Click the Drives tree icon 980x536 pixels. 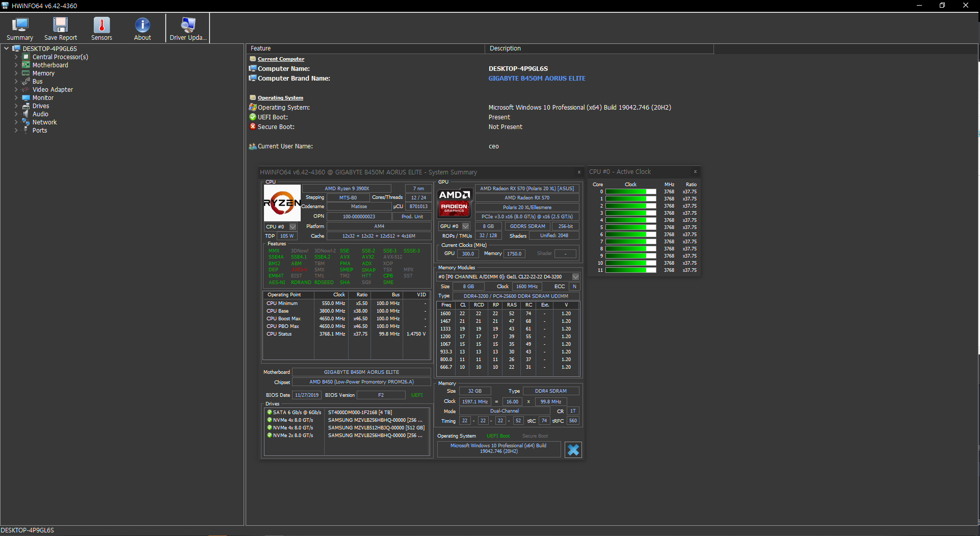tap(25, 106)
